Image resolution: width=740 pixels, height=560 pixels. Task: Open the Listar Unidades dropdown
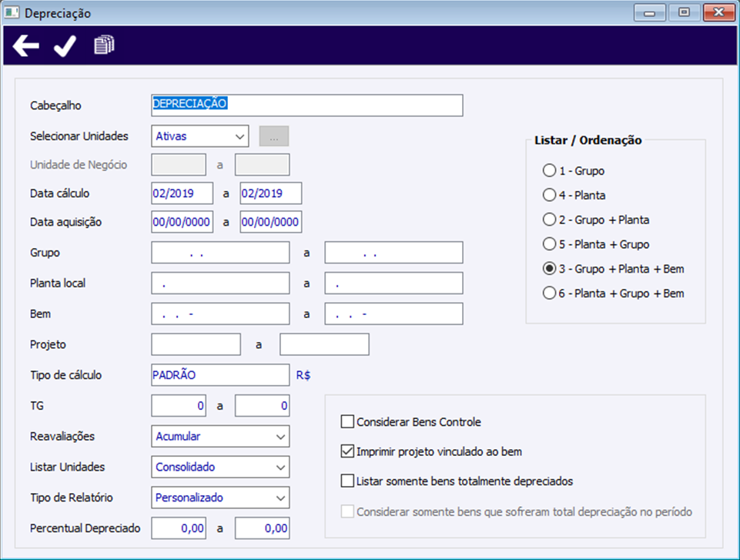220,467
